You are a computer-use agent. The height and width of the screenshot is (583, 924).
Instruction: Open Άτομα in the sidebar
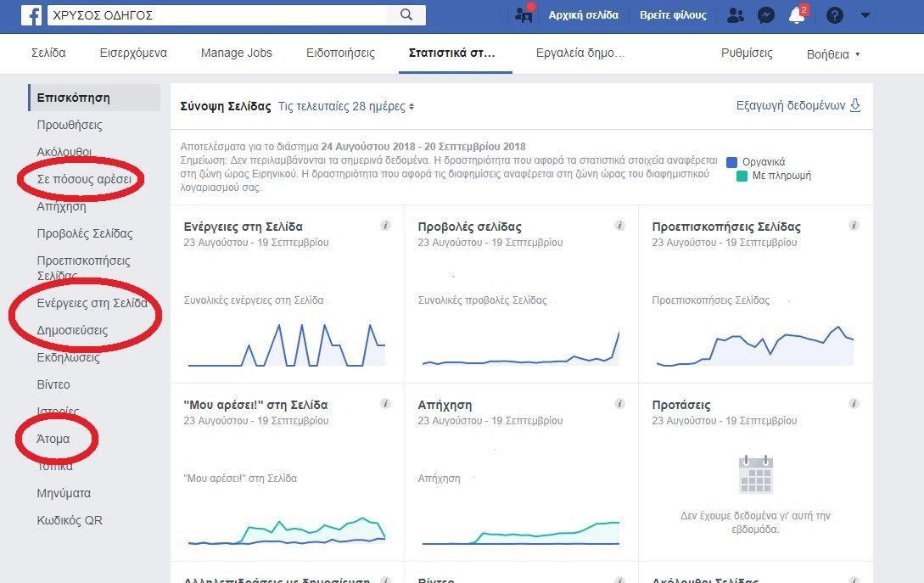tap(53, 439)
